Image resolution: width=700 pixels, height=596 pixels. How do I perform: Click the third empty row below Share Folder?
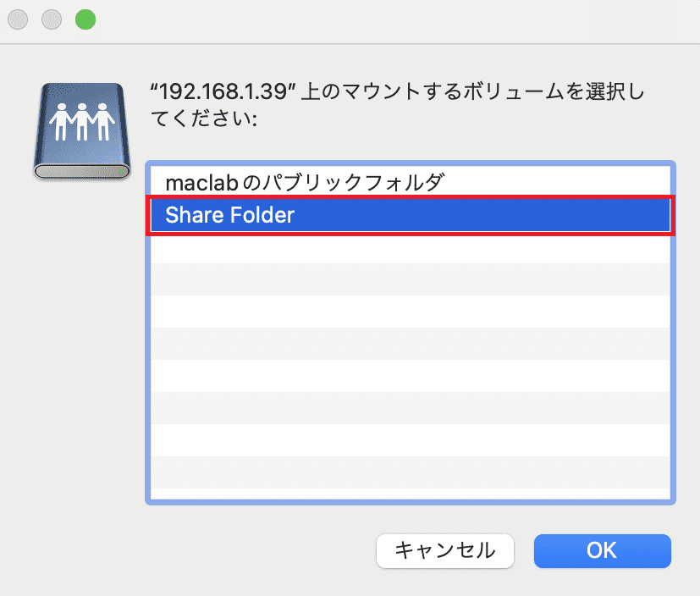(x=411, y=312)
